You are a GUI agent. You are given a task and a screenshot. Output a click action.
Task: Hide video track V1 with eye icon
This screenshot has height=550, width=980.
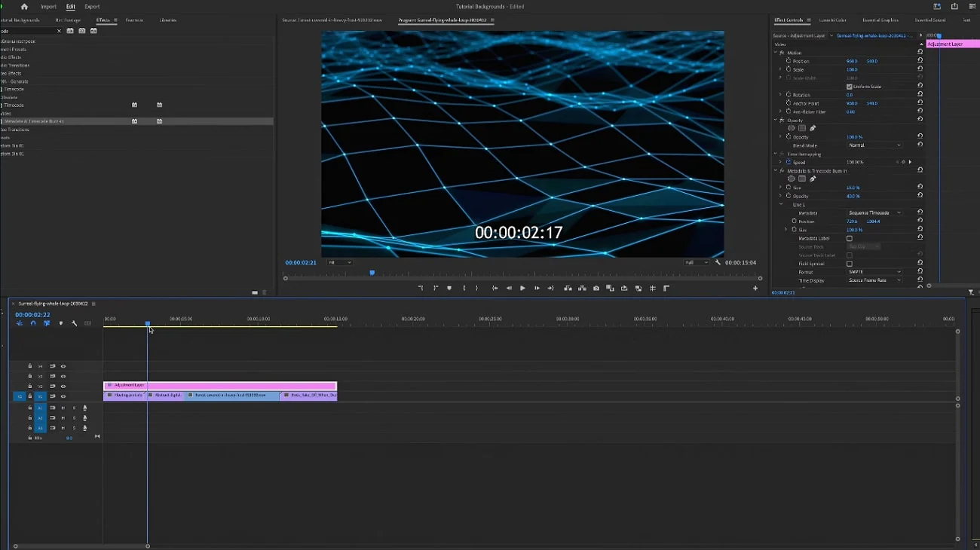(63, 396)
